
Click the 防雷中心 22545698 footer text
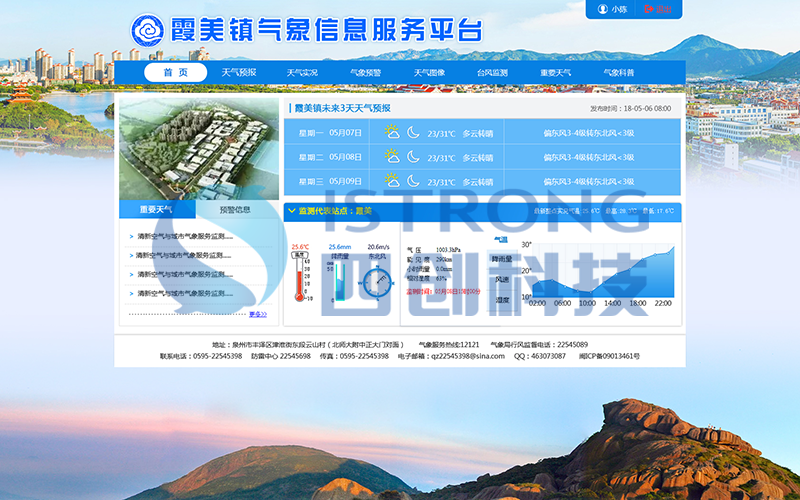tap(281, 356)
